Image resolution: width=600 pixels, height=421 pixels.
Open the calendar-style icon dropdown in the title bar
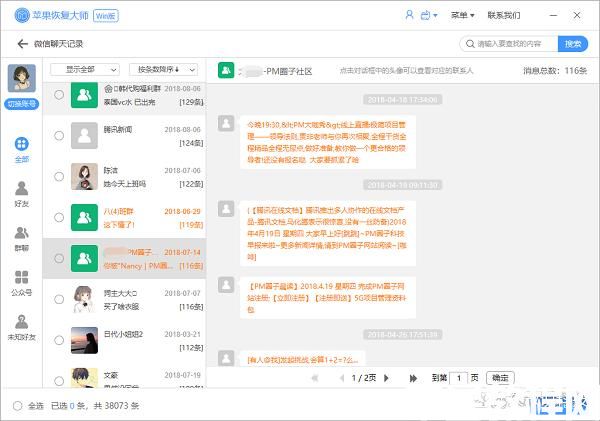[429, 15]
